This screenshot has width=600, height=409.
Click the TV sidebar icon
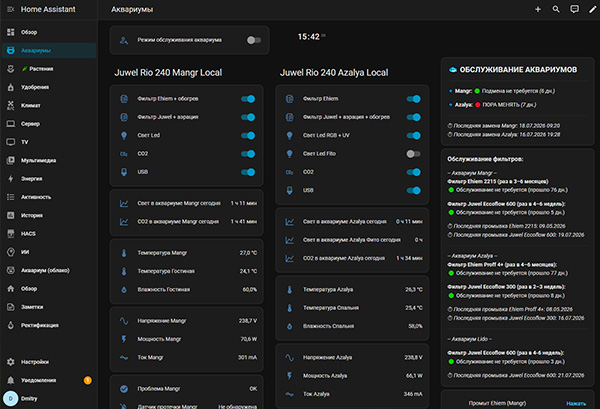11,142
